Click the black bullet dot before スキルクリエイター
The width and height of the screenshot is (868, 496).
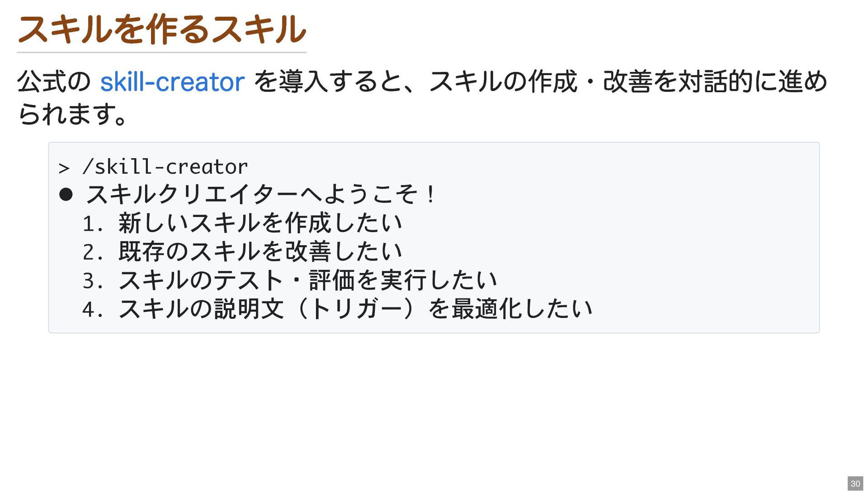pos(66,194)
